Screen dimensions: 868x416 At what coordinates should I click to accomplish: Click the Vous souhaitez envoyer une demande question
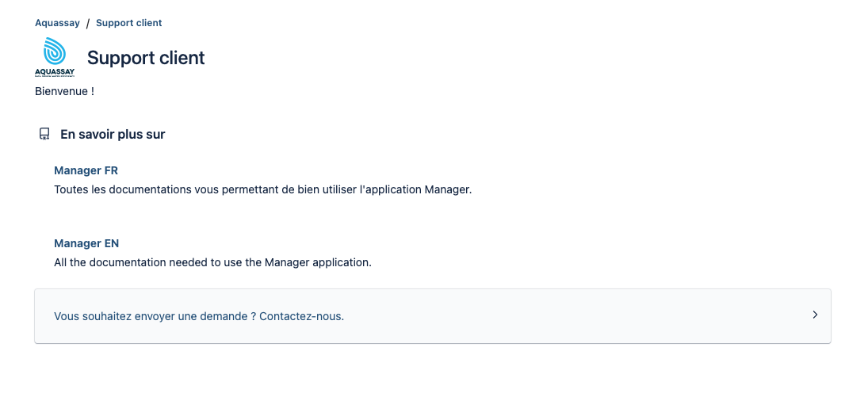155,316
